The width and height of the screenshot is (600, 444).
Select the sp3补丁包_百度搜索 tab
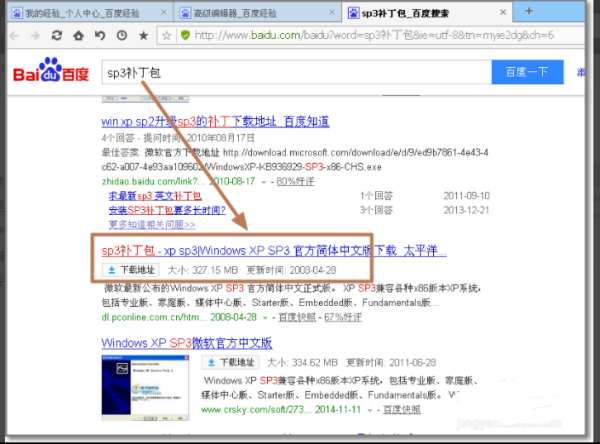[427, 13]
